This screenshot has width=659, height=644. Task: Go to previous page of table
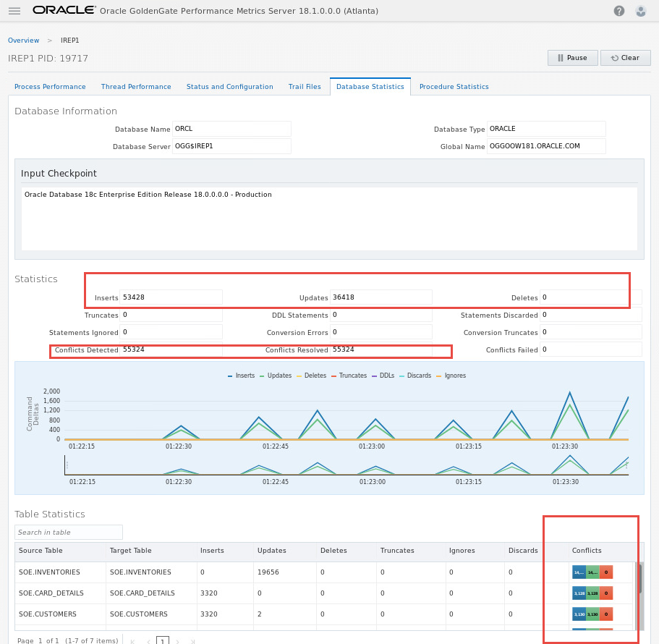[148, 641]
